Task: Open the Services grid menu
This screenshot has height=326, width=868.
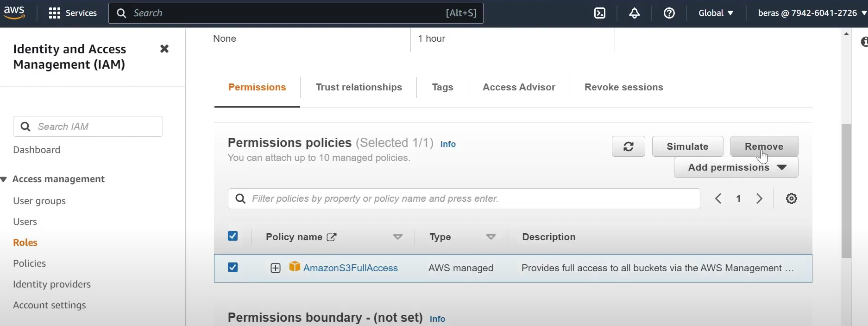Action: 73,13
